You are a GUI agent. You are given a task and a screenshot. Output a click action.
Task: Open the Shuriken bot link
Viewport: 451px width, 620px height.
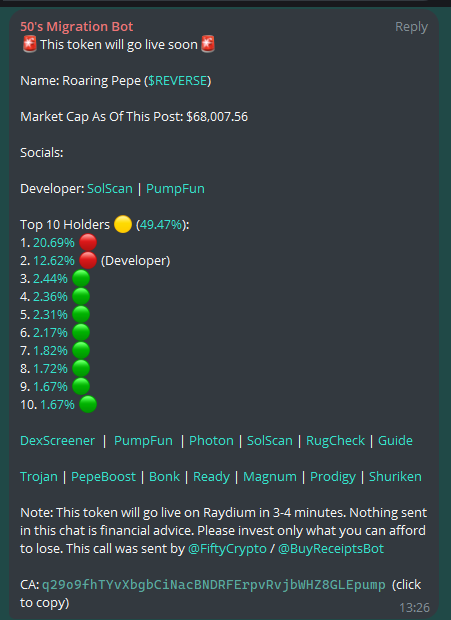(x=395, y=476)
